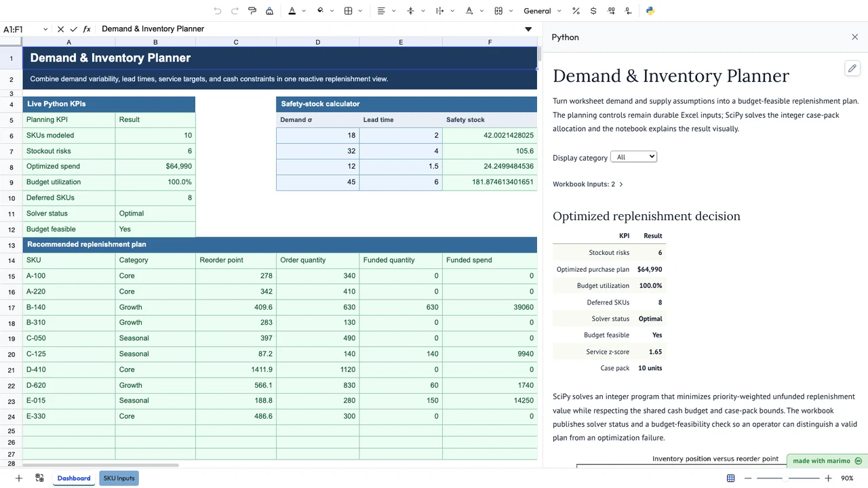Click the Undo arrow icon
The width and height of the screenshot is (868, 488).
point(218,11)
